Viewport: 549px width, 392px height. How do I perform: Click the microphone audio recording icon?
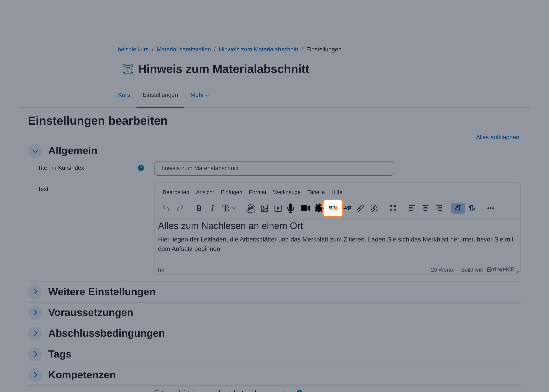(291, 208)
